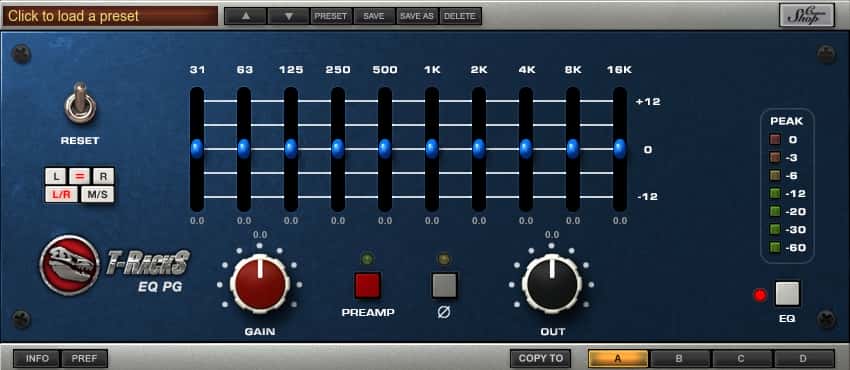
Task: Click the +12 scale label
Action: pyautogui.click(x=648, y=102)
